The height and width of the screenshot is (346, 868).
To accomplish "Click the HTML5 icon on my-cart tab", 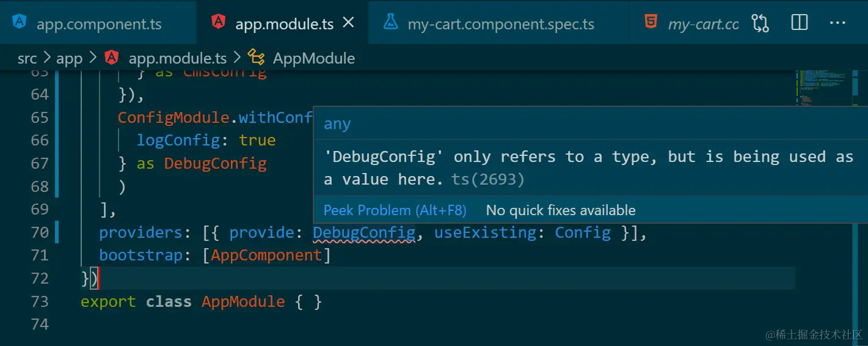I will coord(651,23).
